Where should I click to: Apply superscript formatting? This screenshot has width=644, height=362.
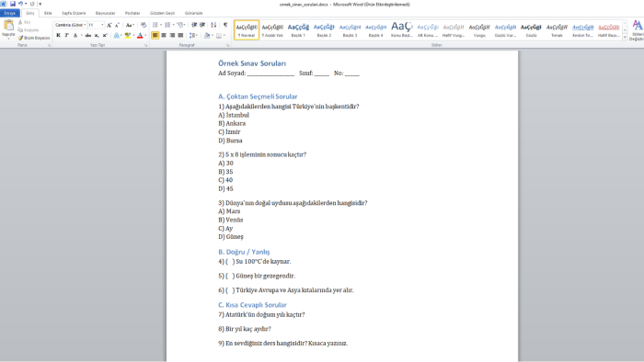tap(105, 36)
